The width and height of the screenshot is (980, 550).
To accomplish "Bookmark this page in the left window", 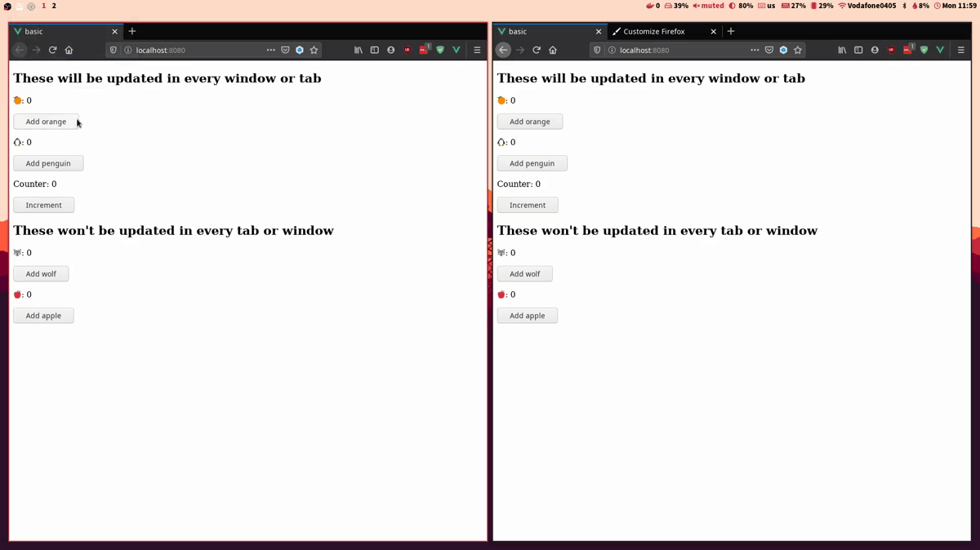I will click(x=314, y=50).
